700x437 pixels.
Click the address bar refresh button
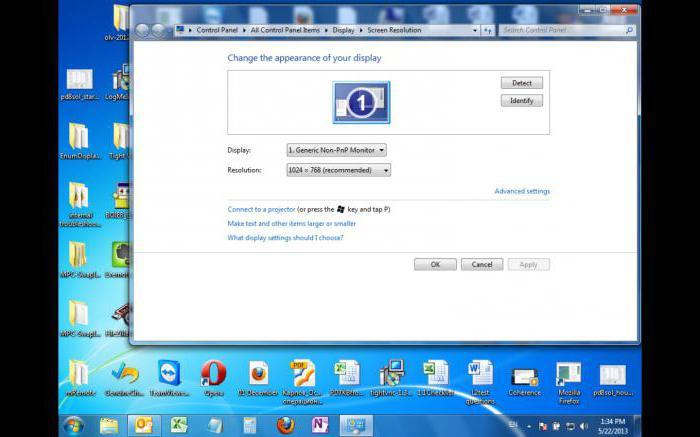point(488,30)
